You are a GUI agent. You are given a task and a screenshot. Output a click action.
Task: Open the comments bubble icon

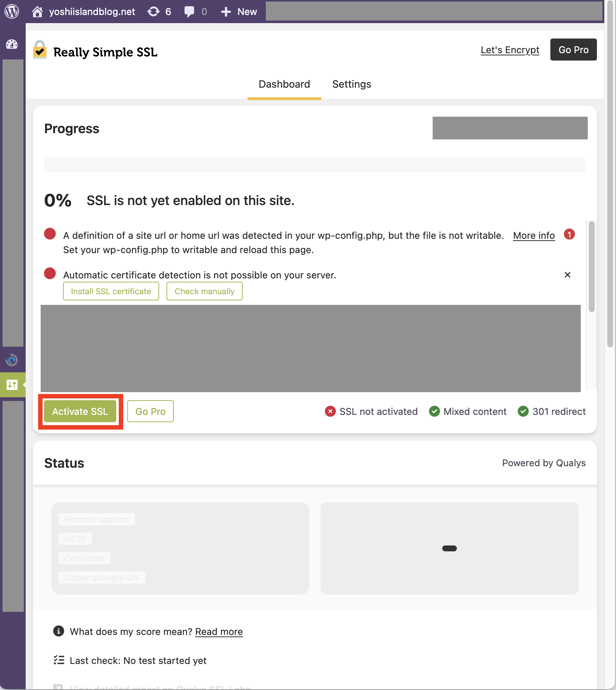tap(189, 12)
